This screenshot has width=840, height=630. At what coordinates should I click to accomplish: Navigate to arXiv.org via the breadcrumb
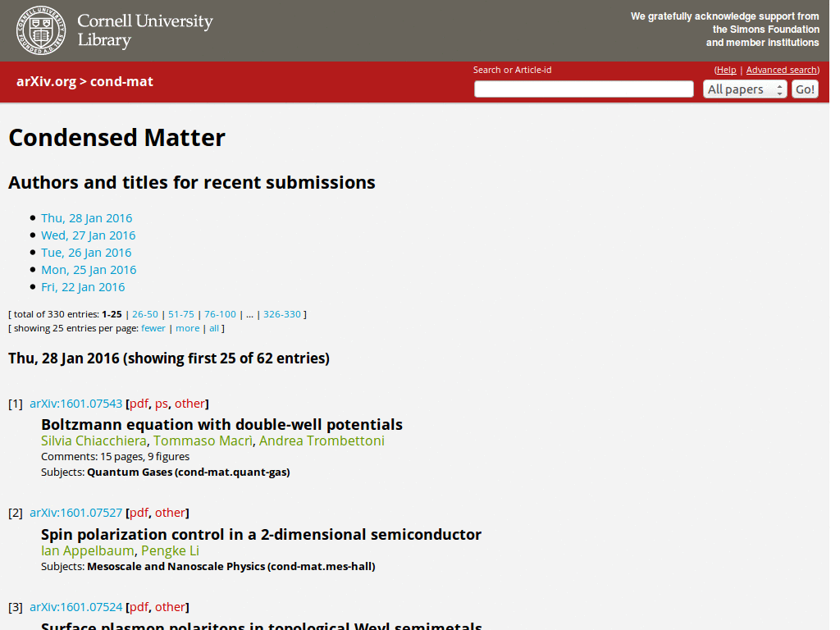[46, 82]
